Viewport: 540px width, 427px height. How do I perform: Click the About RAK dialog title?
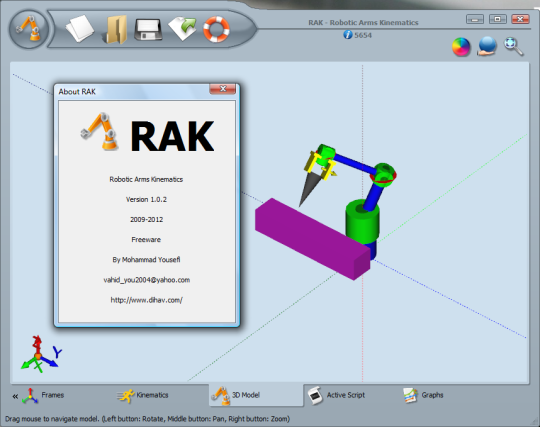point(77,92)
